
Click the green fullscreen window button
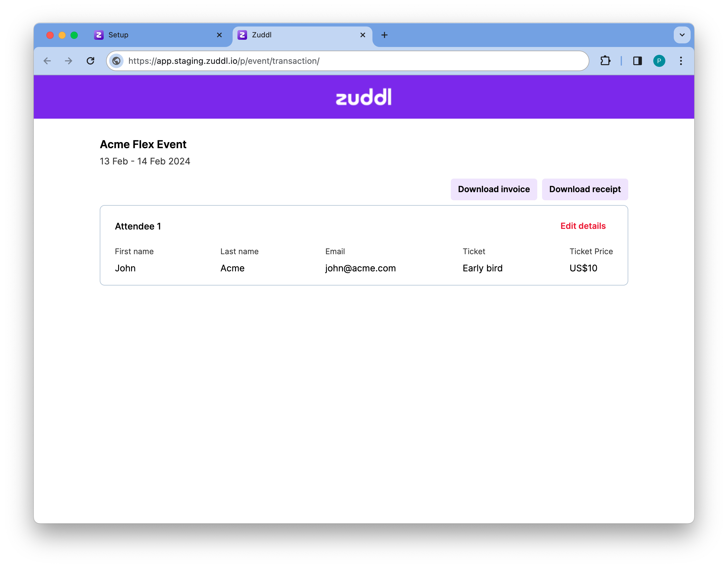pos(74,35)
